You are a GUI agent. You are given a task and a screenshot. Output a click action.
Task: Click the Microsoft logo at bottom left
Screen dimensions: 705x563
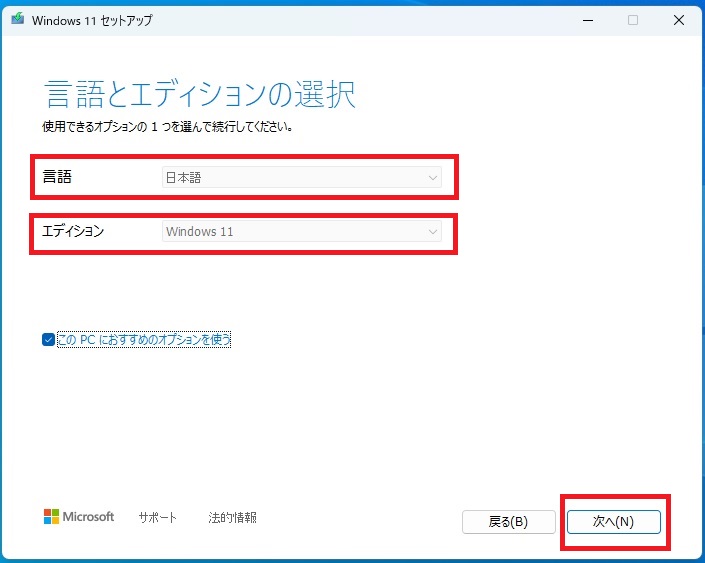point(79,517)
